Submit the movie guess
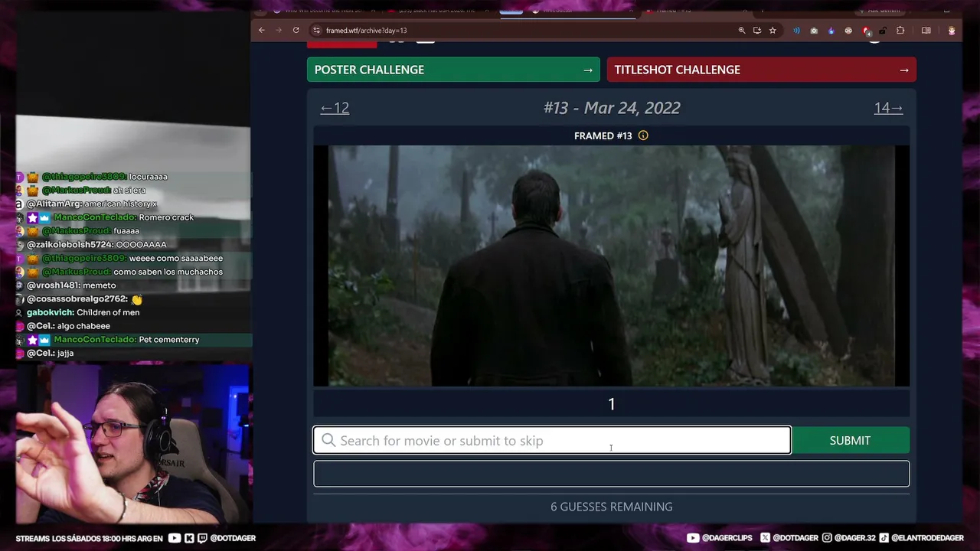 point(851,440)
